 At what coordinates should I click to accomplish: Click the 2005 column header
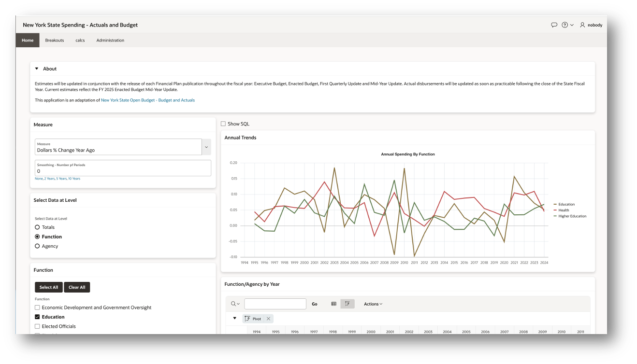(x=466, y=332)
